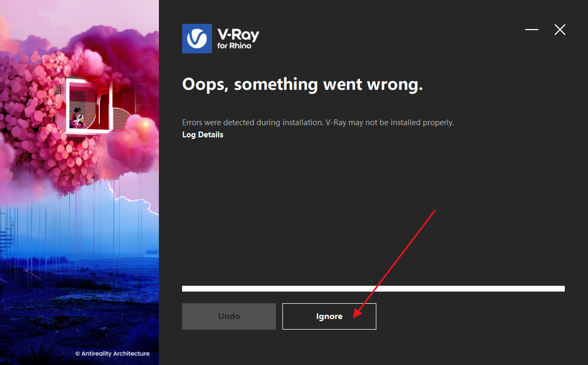Click the "Oops, something went wrong." heading
The image size is (588, 365).
pos(302,85)
